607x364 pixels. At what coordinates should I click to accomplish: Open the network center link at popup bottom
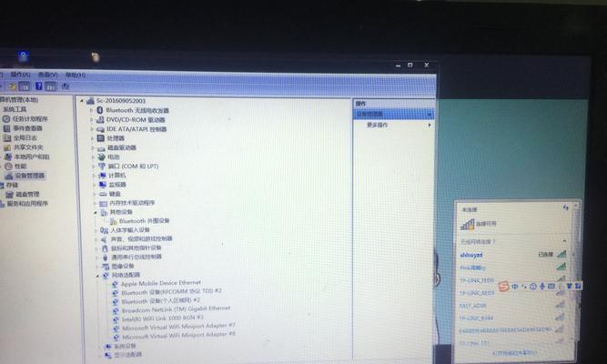click(514, 353)
